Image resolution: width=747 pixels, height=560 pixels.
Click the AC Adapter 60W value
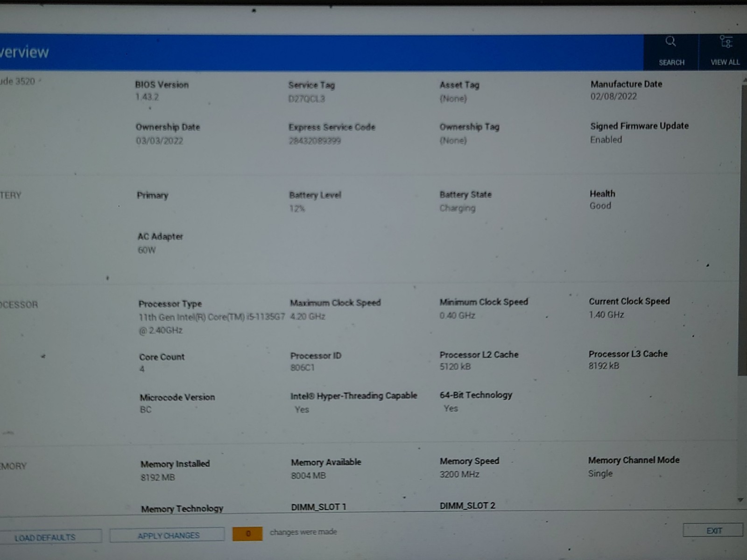pos(147,250)
